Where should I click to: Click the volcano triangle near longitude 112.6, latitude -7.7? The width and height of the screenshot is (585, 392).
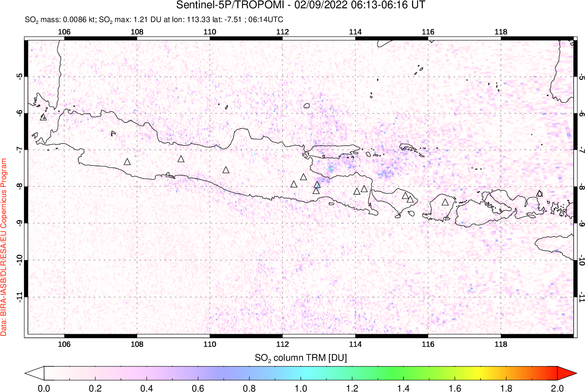click(304, 177)
